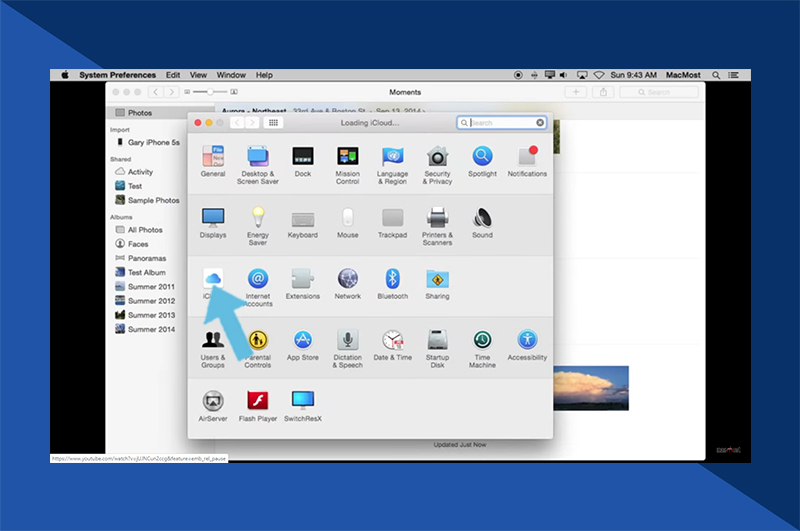Open Flash Player preference pane
The width and height of the screenshot is (800, 531).
(x=258, y=407)
